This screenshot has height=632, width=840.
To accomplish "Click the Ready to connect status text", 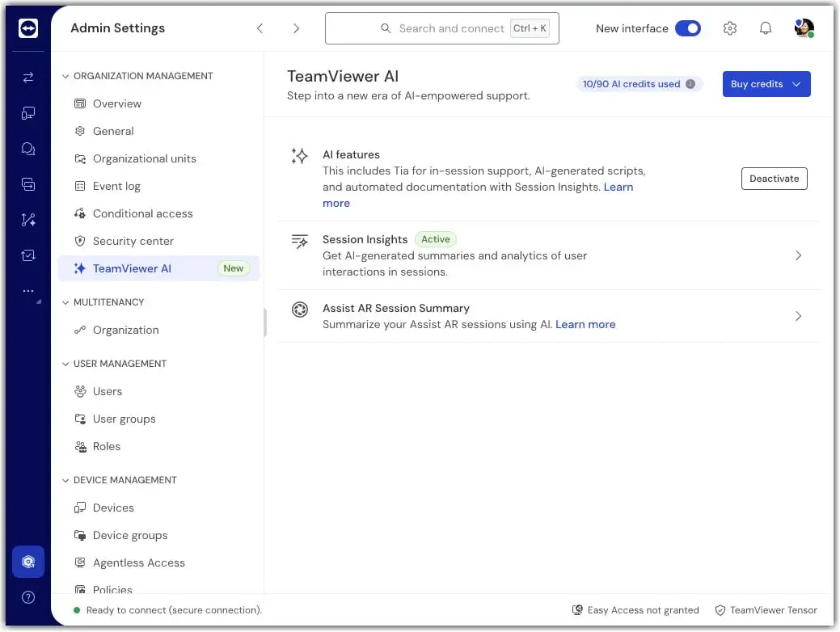I will click(174, 610).
